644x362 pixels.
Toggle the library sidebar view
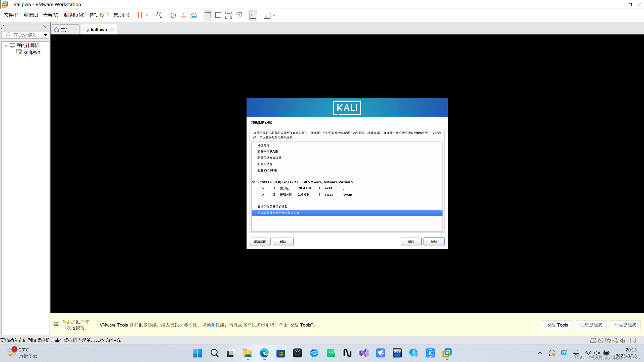(208, 15)
